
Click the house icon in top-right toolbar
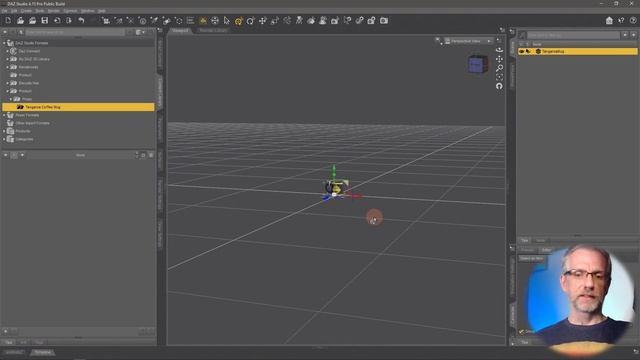609,20
